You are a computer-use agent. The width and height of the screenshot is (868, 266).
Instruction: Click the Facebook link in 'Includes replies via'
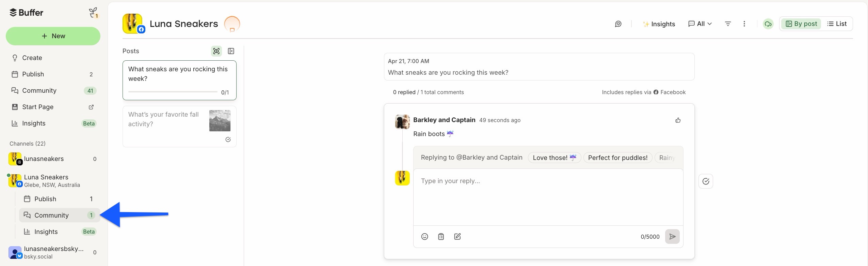point(670,92)
